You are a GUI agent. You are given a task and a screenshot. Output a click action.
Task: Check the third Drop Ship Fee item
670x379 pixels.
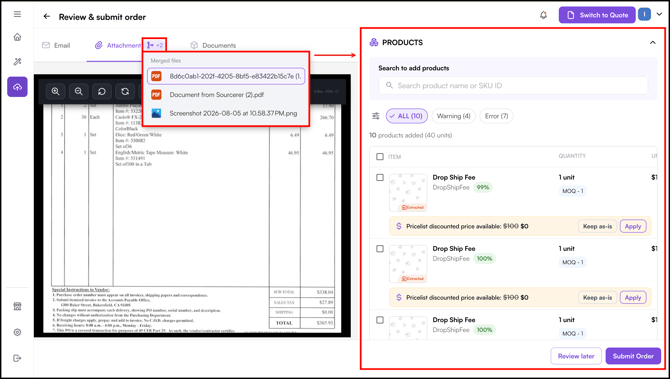tap(380, 320)
